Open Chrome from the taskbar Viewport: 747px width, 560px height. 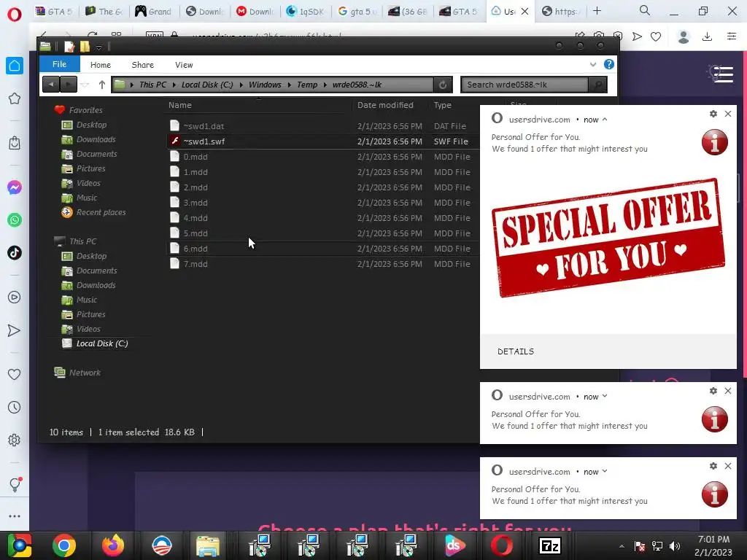(64, 545)
